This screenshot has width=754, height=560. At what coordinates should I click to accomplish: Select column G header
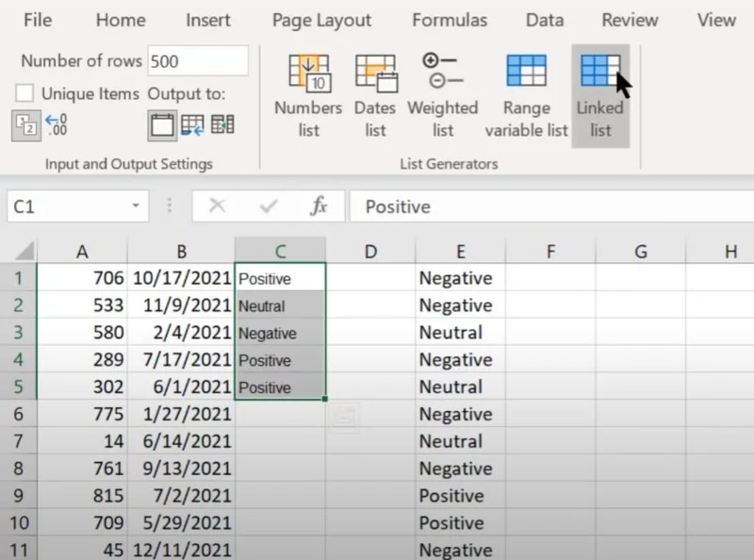(641, 251)
